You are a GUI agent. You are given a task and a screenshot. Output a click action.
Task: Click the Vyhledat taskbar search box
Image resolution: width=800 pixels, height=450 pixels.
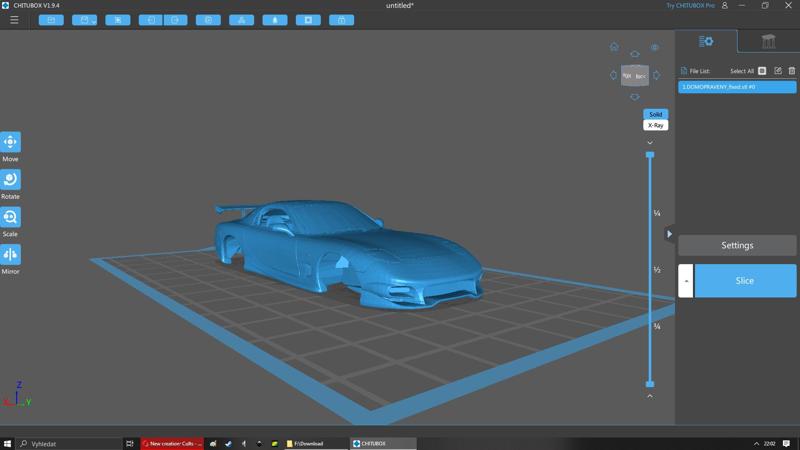click(x=69, y=443)
